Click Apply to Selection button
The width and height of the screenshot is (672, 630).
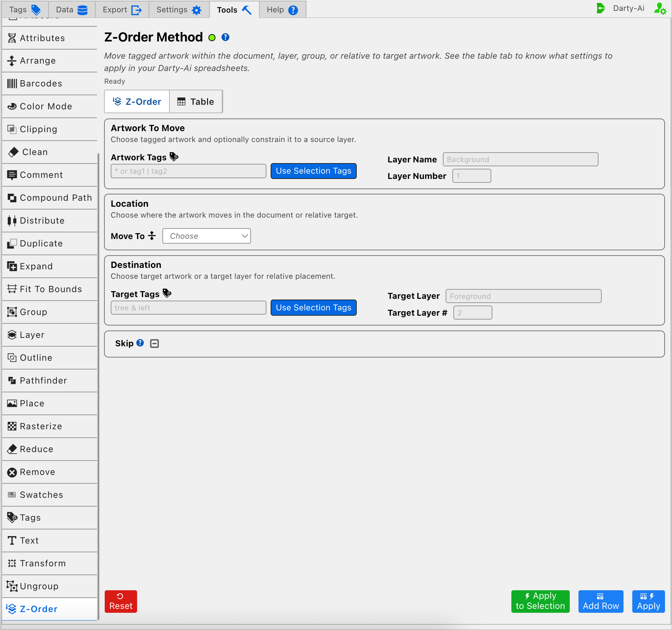coord(540,601)
